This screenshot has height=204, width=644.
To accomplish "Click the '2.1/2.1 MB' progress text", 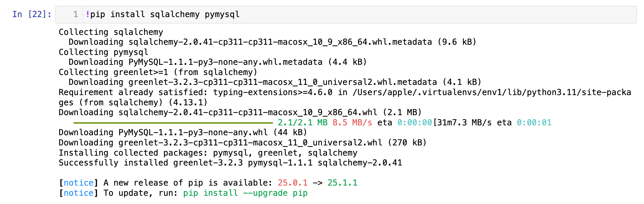I will (x=302, y=123).
